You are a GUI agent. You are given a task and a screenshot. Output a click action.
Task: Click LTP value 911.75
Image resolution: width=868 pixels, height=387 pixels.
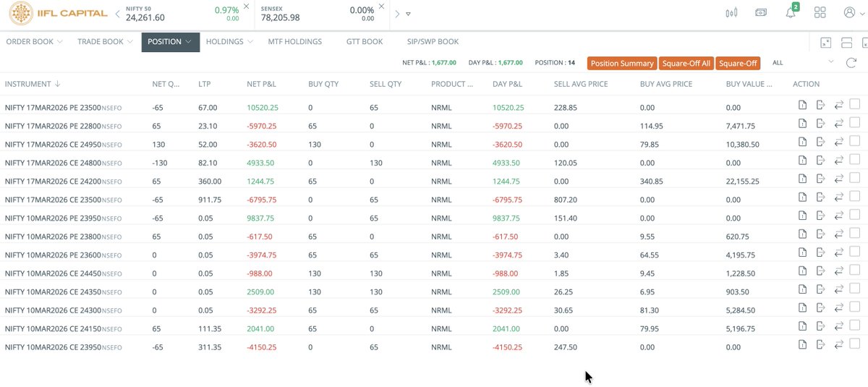[x=210, y=199]
